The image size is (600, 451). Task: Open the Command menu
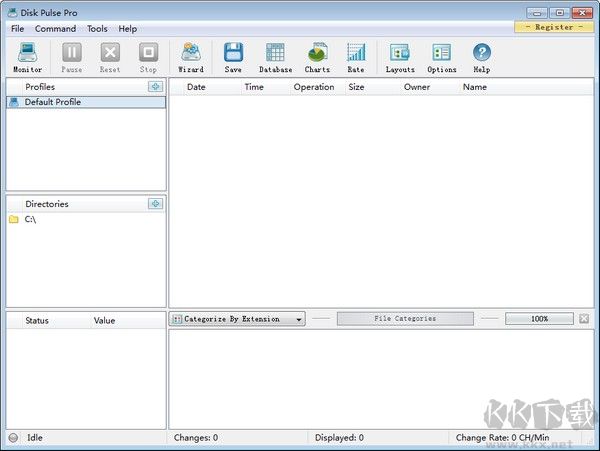[55, 29]
